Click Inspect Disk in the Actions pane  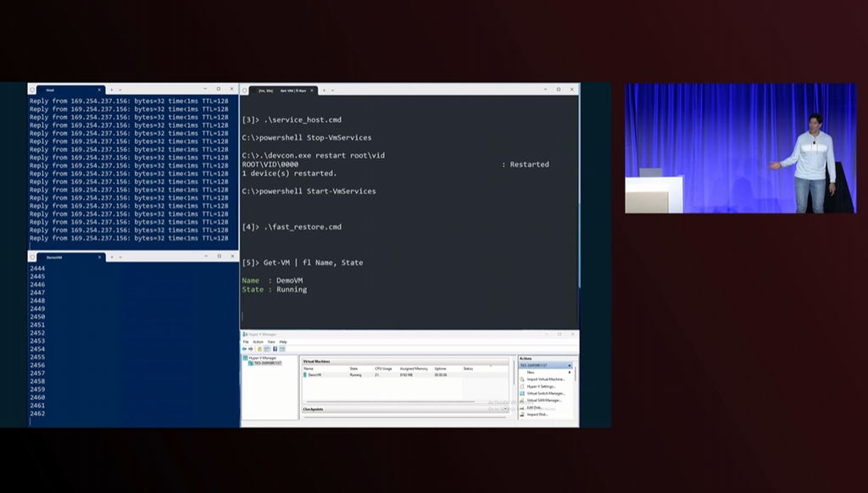pos(537,414)
